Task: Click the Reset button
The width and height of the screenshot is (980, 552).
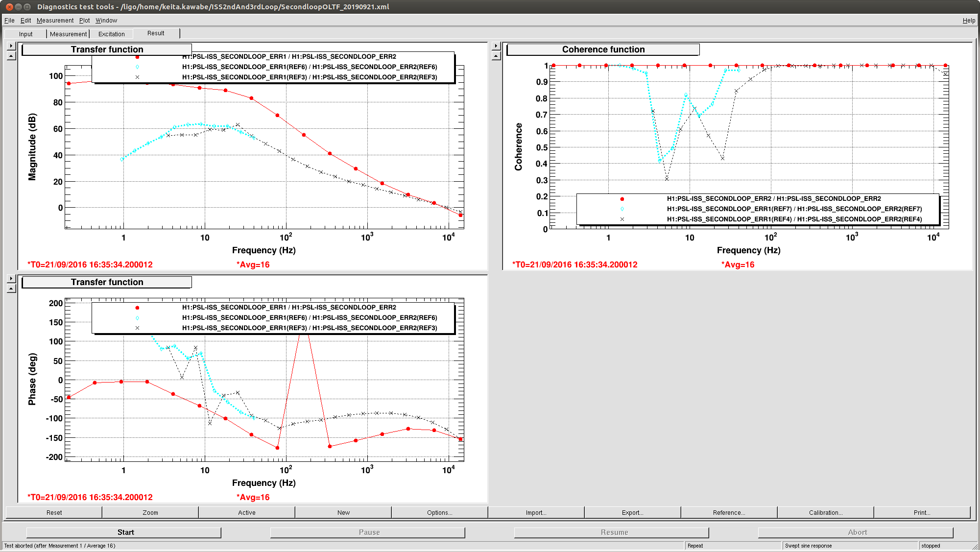Action: pos(54,512)
